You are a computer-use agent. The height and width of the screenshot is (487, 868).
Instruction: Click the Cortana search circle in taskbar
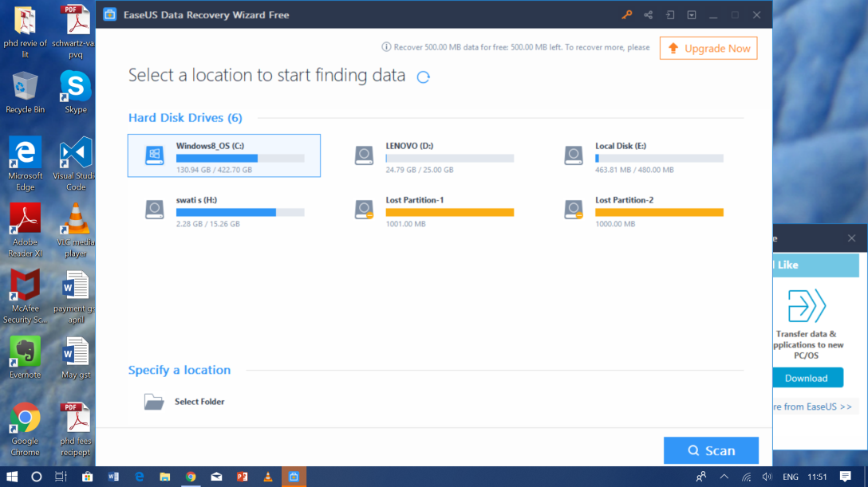click(x=37, y=477)
